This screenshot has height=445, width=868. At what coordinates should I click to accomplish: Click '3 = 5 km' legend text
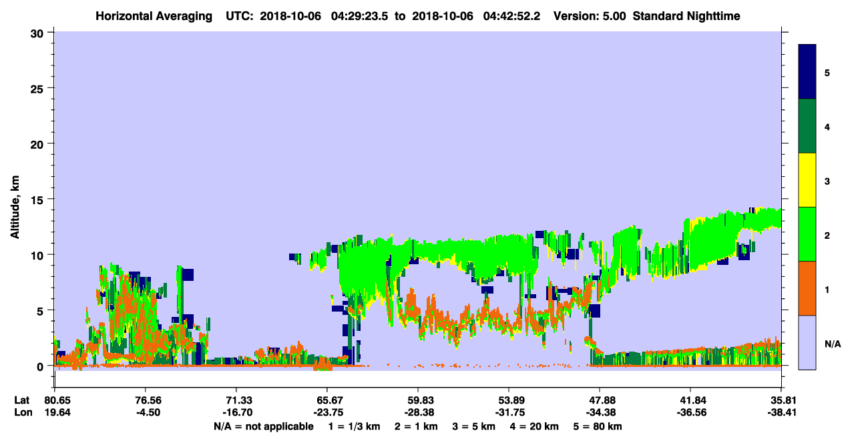(474, 426)
